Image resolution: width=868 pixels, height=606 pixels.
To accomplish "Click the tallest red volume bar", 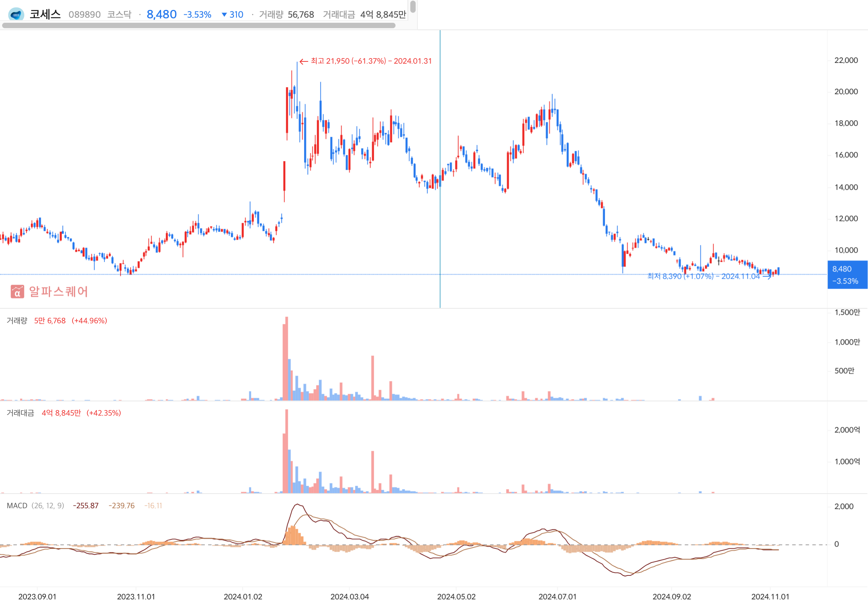I will click(x=287, y=359).
